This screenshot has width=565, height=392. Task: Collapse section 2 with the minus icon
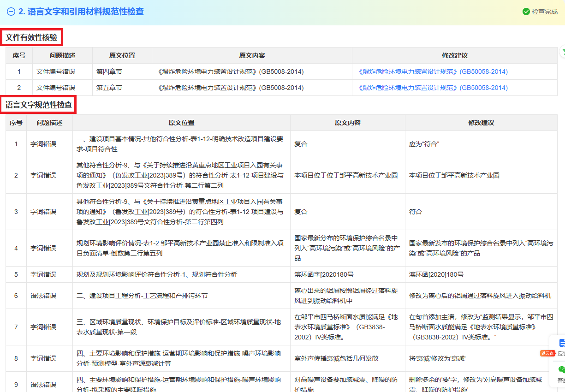point(11,12)
